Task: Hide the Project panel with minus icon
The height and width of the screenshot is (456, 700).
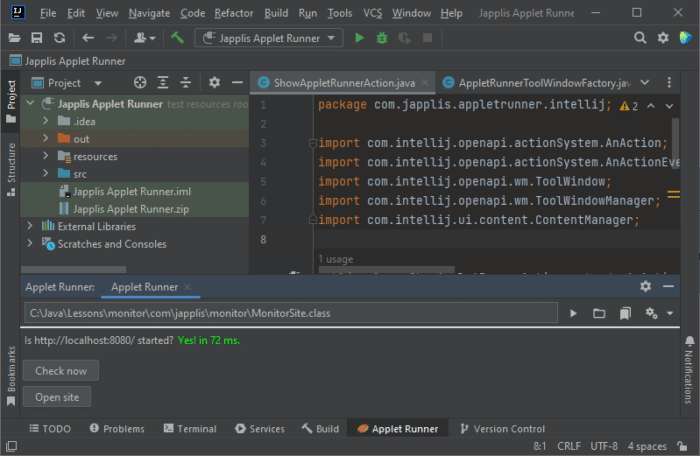Action: point(237,83)
